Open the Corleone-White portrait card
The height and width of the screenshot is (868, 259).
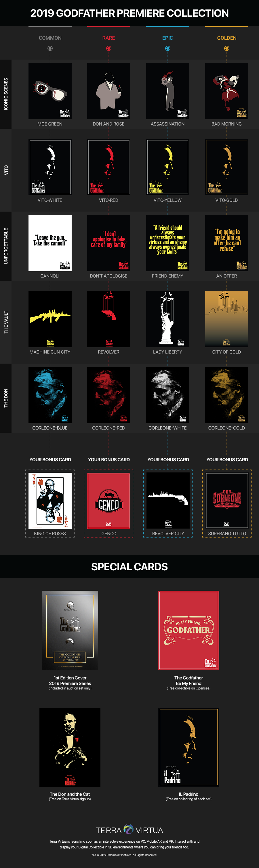pos(168,395)
